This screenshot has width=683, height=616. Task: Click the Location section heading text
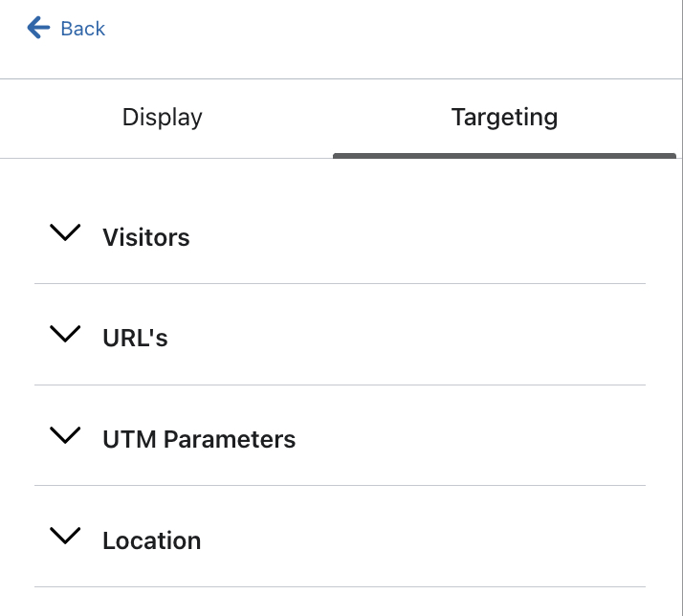pyautogui.click(x=151, y=541)
